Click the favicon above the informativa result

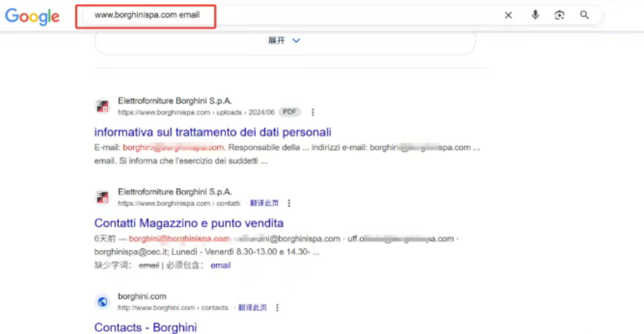pyautogui.click(x=102, y=107)
